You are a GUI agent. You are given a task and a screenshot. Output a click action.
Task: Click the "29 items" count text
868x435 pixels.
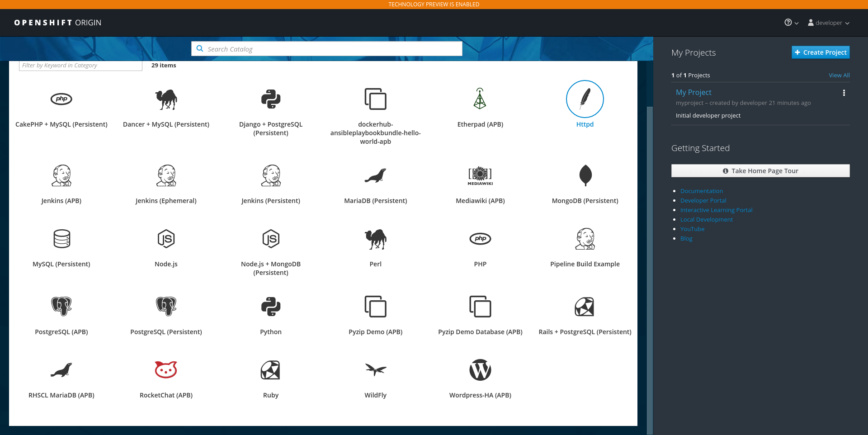(x=164, y=66)
